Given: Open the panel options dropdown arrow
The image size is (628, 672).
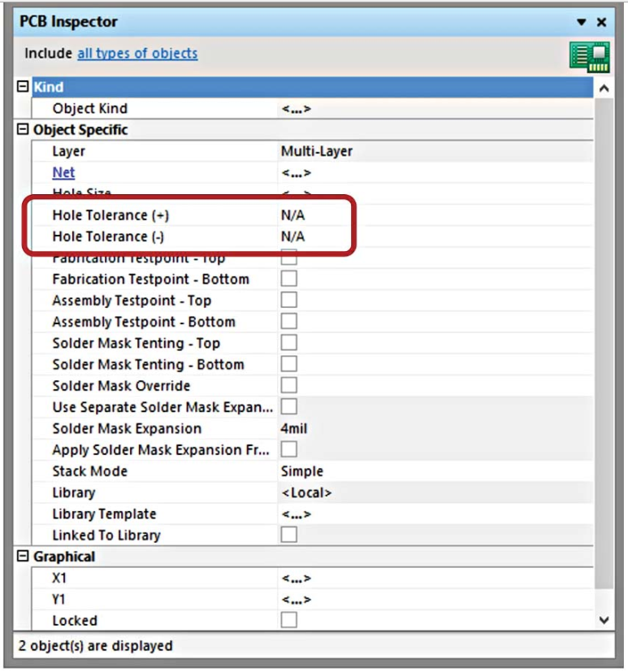Looking at the screenshot, I should click(x=582, y=23).
